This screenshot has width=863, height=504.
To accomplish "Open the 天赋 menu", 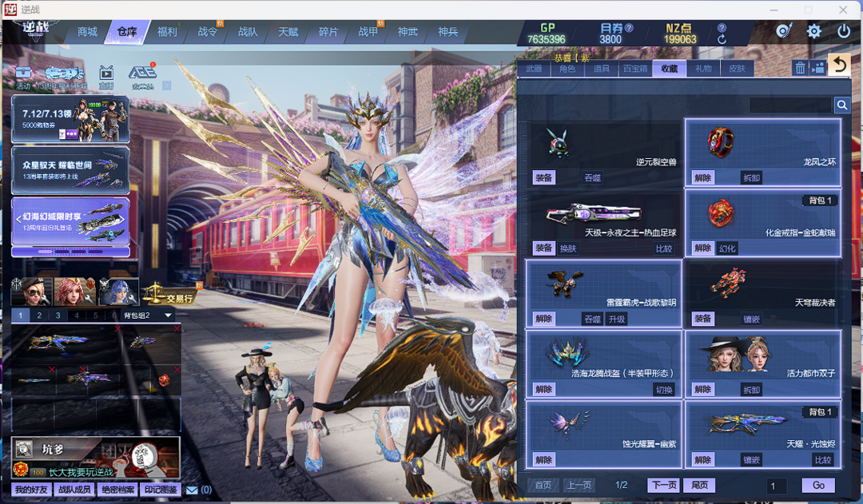I will 288,32.
